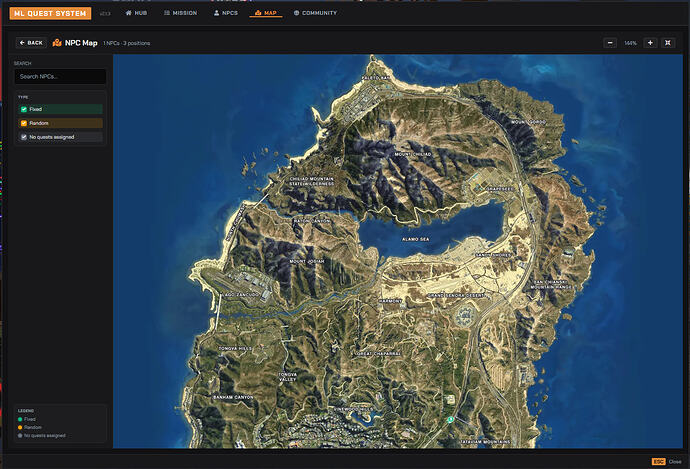Click the Back button
The width and height of the screenshot is (690, 469).
tap(31, 43)
